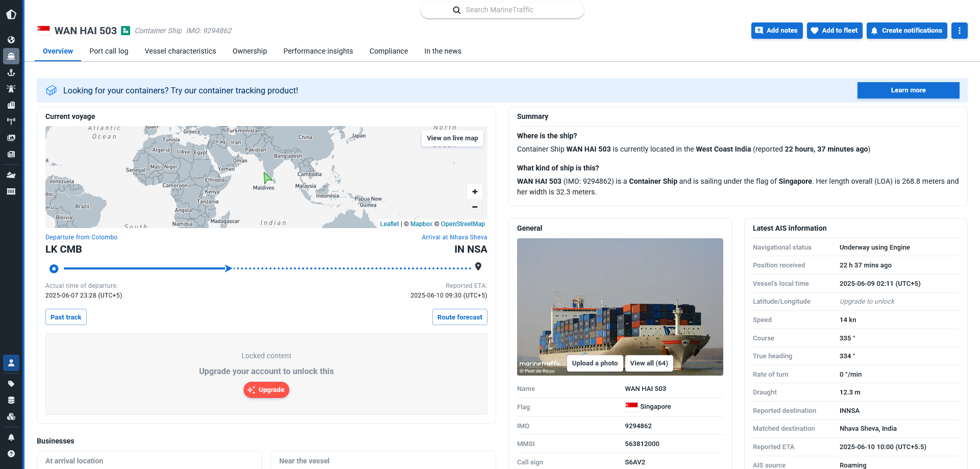Switch to the Port call log tab

109,51
